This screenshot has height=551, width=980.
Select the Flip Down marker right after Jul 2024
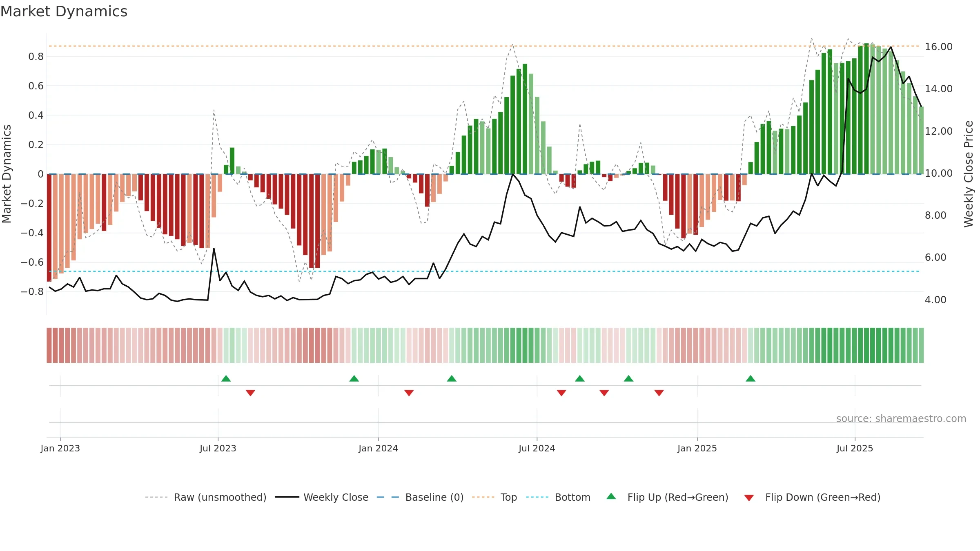[561, 393]
